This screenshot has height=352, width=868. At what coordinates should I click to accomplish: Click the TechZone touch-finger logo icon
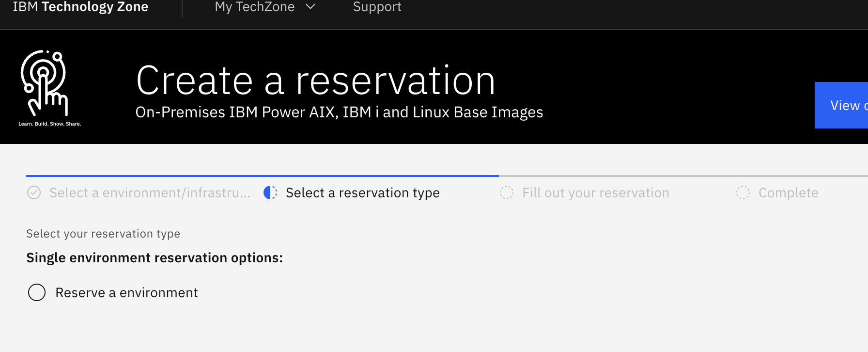click(x=45, y=83)
